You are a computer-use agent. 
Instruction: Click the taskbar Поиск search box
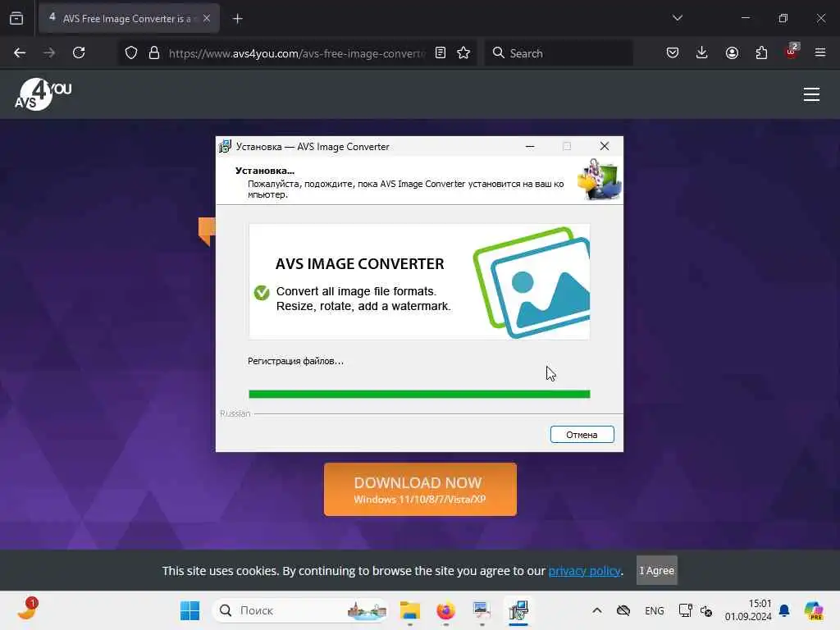coord(300,610)
